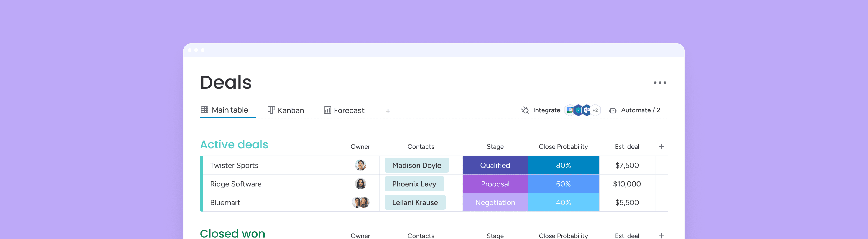Open the Leilani Krause contact chip
The height and width of the screenshot is (239, 868).
(x=415, y=202)
